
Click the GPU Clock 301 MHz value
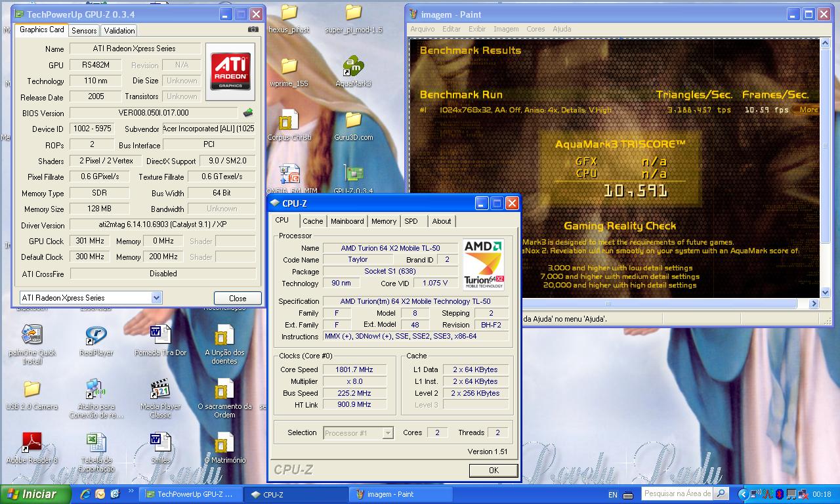(x=90, y=241)
